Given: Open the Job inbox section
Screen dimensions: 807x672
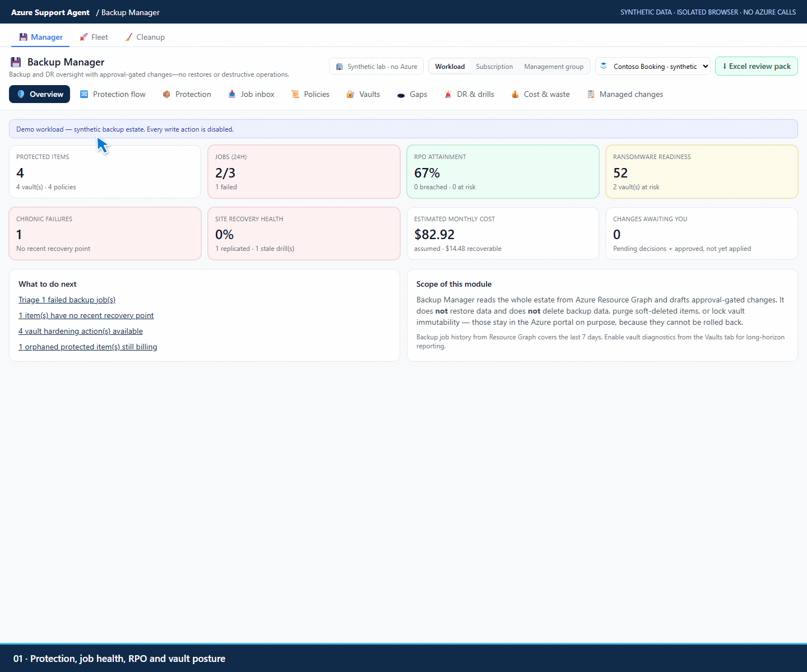Looking at the screenshot, I should tap(251, 94).
